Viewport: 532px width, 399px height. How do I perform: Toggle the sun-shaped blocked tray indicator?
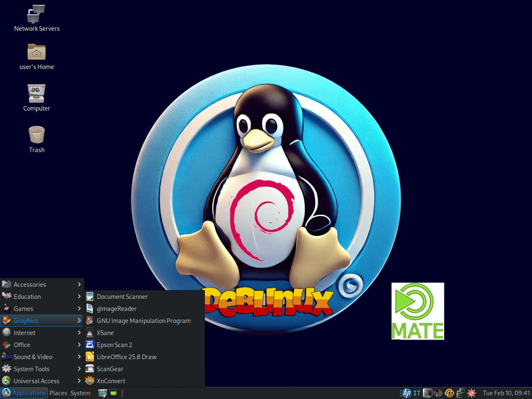(x=472, y=393)
